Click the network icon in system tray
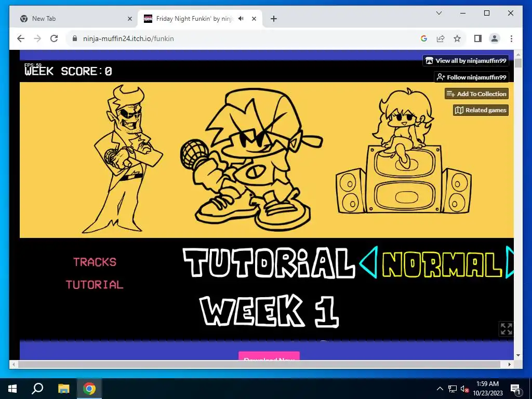 point(453,389)
